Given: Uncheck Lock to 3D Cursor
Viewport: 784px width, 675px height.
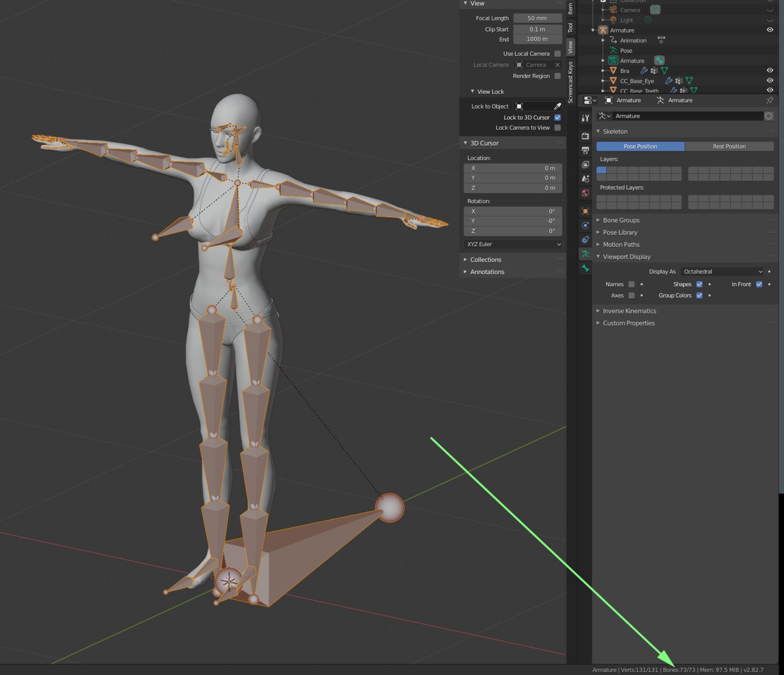Looking at the screenshot, I should [557, 118].
